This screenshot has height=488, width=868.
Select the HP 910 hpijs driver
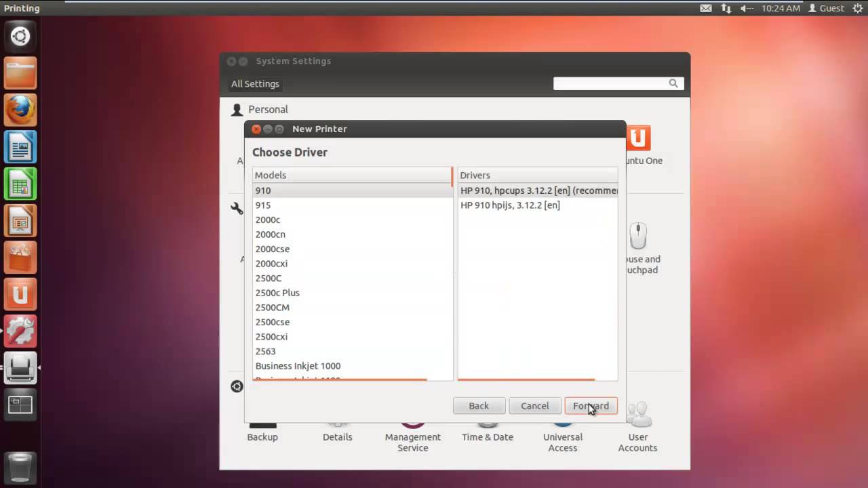point(538,205)
